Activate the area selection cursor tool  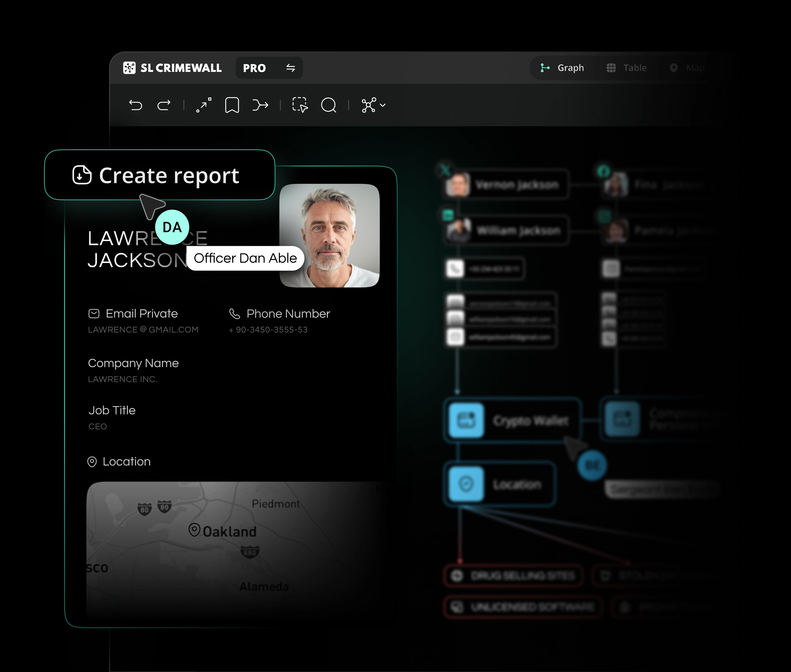pyautogui.click(x=300, y=105)
